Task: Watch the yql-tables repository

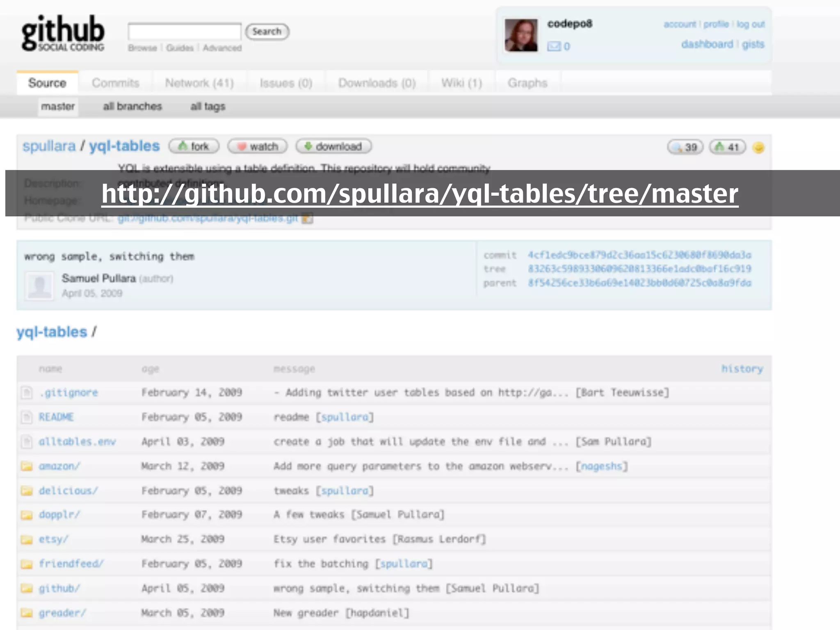Action: [258, 146]
